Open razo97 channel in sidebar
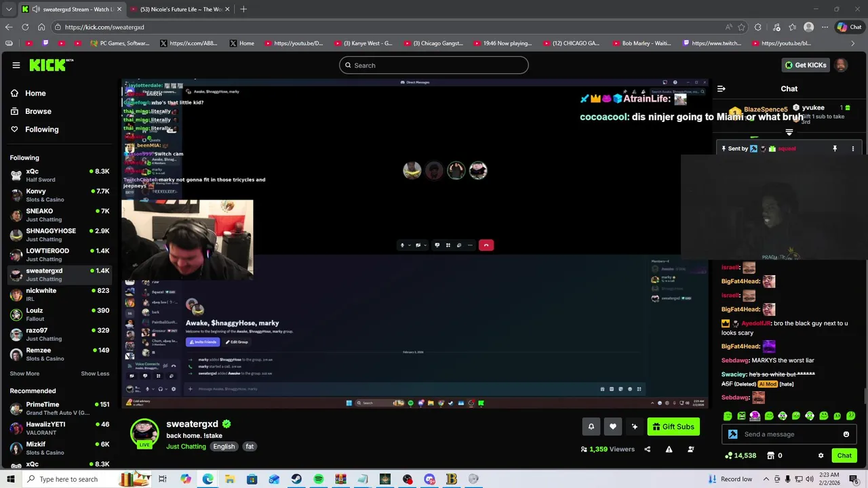The image size is (868, 488). (60, 334)
